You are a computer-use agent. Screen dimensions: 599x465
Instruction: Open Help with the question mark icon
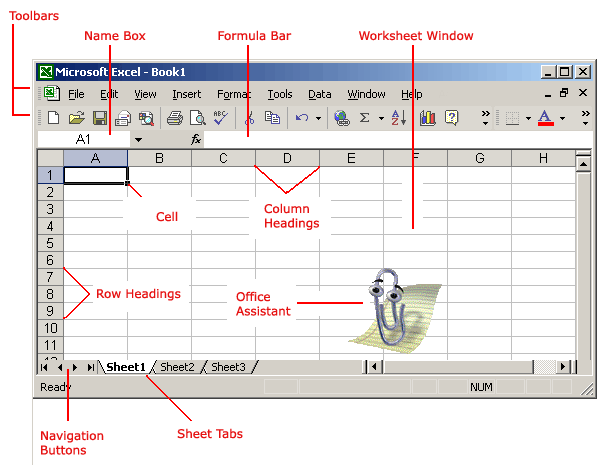click(451, 118)
